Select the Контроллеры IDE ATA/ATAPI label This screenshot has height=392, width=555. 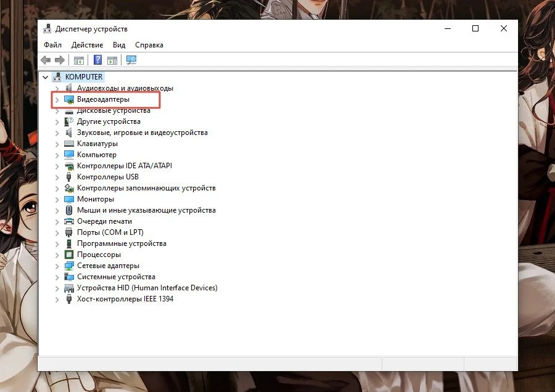[125, 166]
